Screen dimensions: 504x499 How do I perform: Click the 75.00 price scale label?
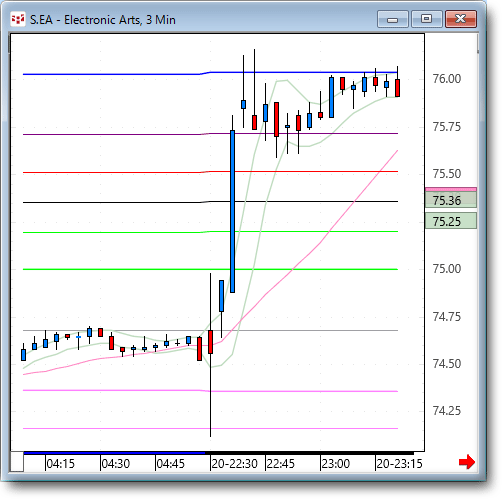(447, 268)
